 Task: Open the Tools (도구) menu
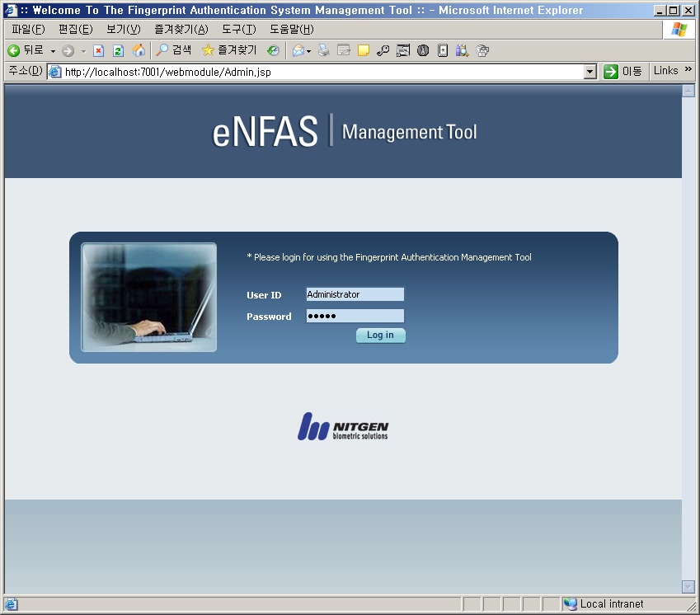[x=239, y=29]
